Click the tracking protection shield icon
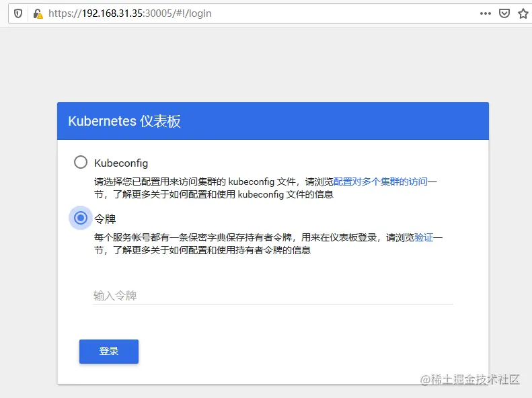532x398 pixels. pyautogui.click(x=18, y=13)
